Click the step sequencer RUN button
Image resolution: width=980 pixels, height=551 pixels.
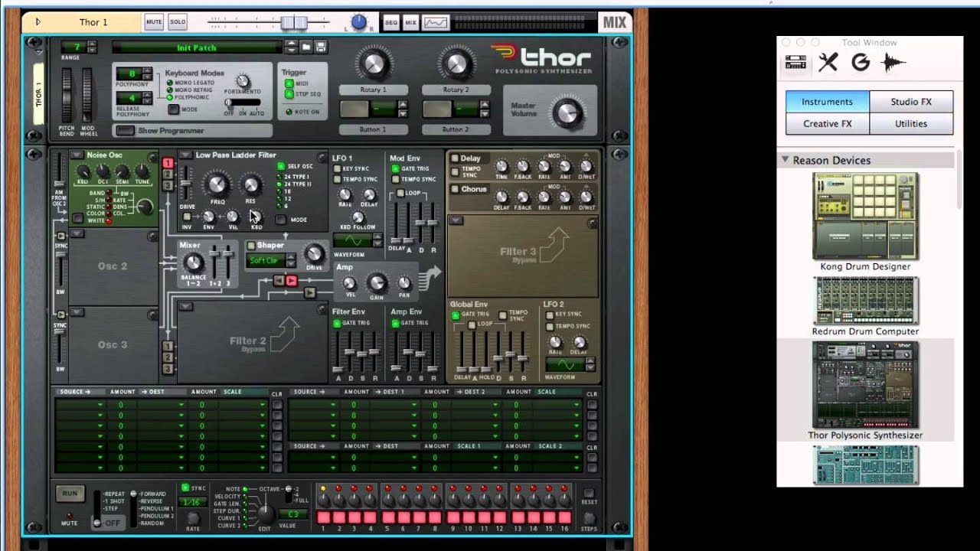pos(70,494)
